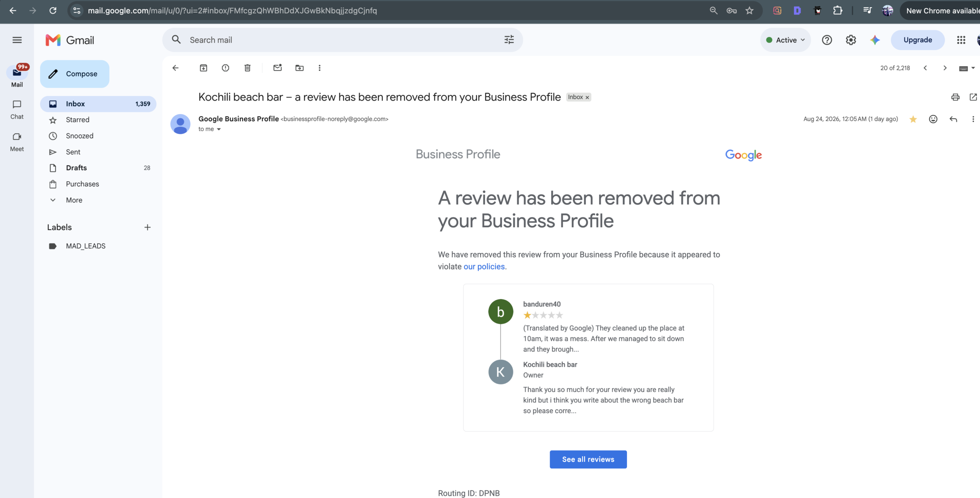The width and height of the screenshot is (980, 498).
Task: Click the Chrome address bar URL
Action: pos(232,11)
